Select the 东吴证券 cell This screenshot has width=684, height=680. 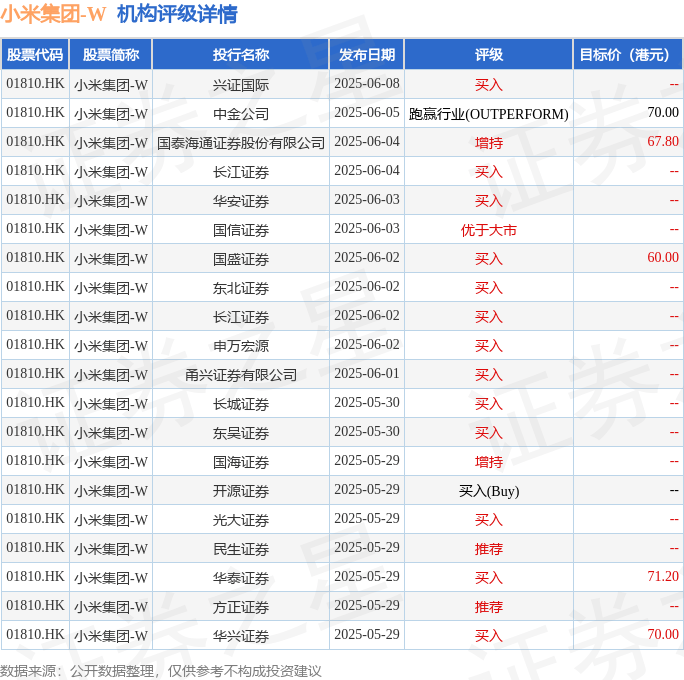[x=241, y=433]
